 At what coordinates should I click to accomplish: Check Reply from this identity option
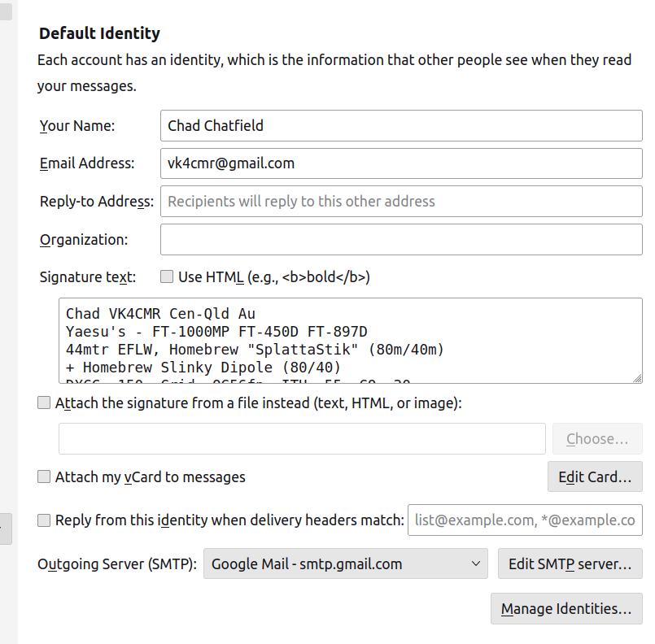pos(44,520)
